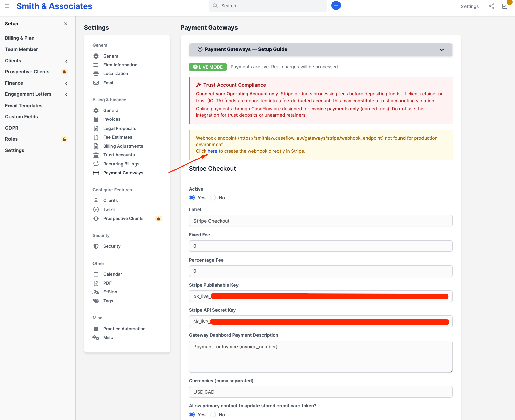Set Active to No
This screenshot has width=515, height=420.
tap(213, 198)
